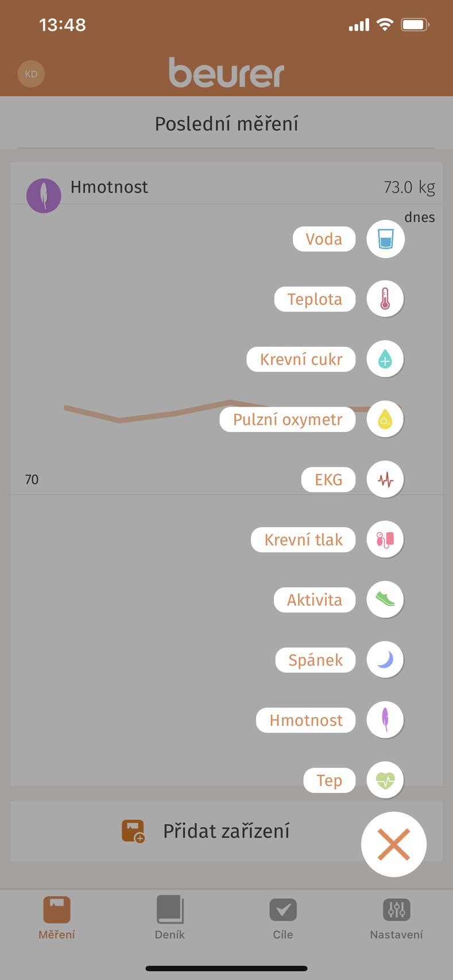Select the Měření tab
This screenshot has width=453, height=980.
click(57, 917)
